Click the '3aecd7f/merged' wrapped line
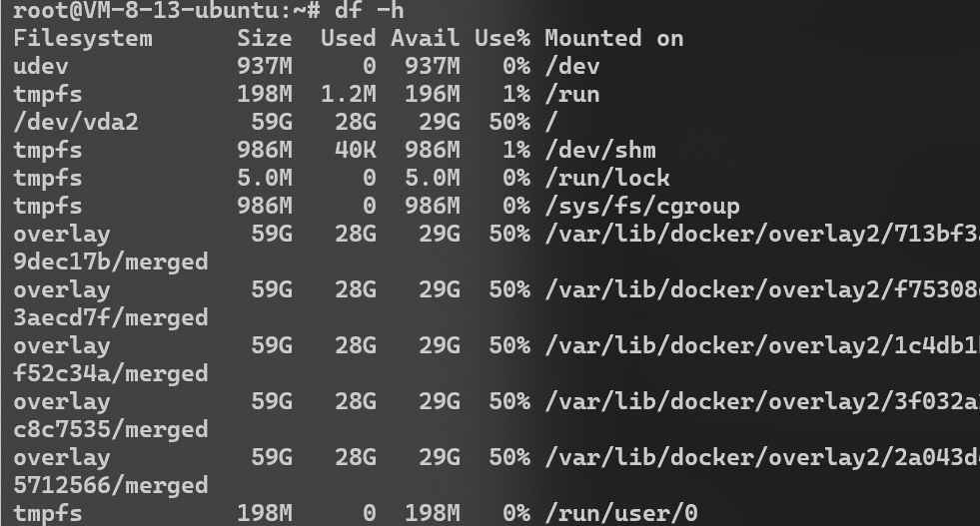Viewport: 980px width, 526px height. [x=111, y=318]
